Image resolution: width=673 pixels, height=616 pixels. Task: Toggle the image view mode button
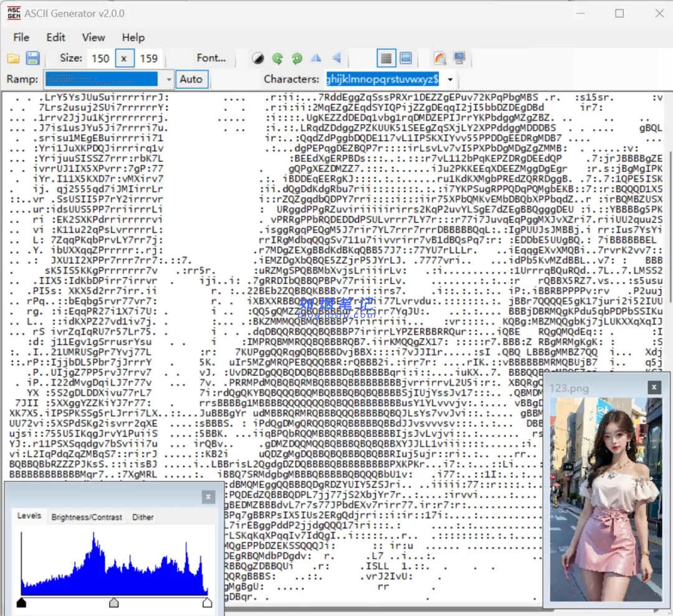tap(406, 59)
